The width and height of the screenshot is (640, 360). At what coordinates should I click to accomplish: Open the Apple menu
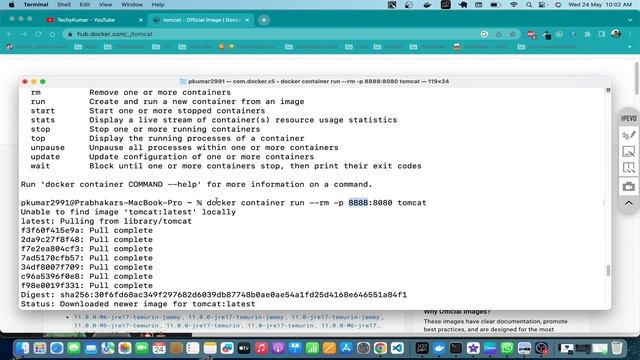click(11, 4)
